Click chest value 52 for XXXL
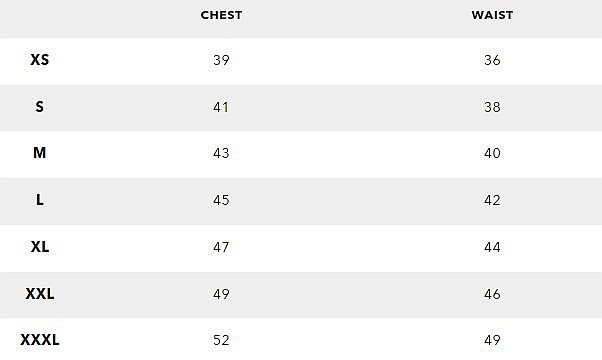 click(x=221, y=340)
